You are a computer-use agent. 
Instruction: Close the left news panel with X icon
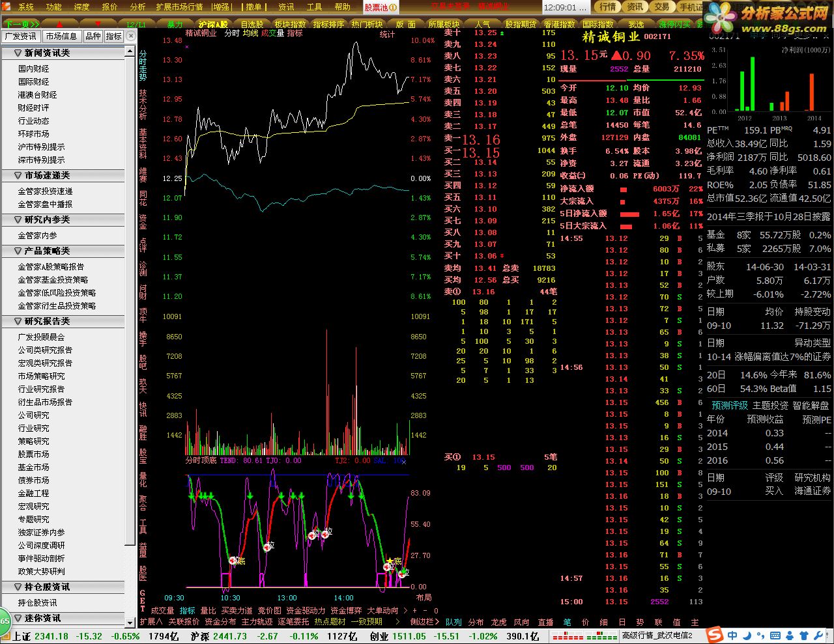coord(131,36)
